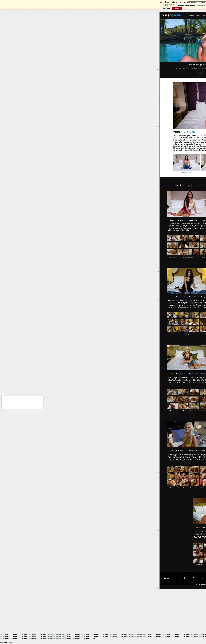
Task: Click the archive.today logo
Action: 168,2
